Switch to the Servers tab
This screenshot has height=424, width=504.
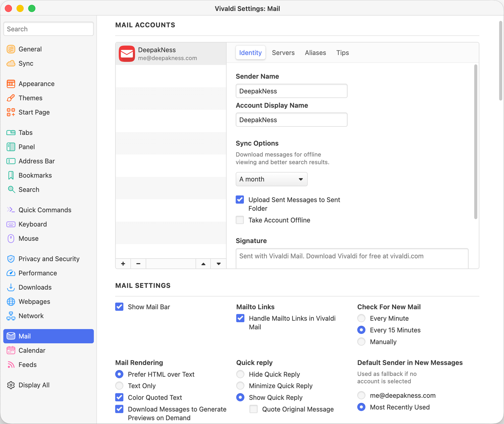click(283, 53)
